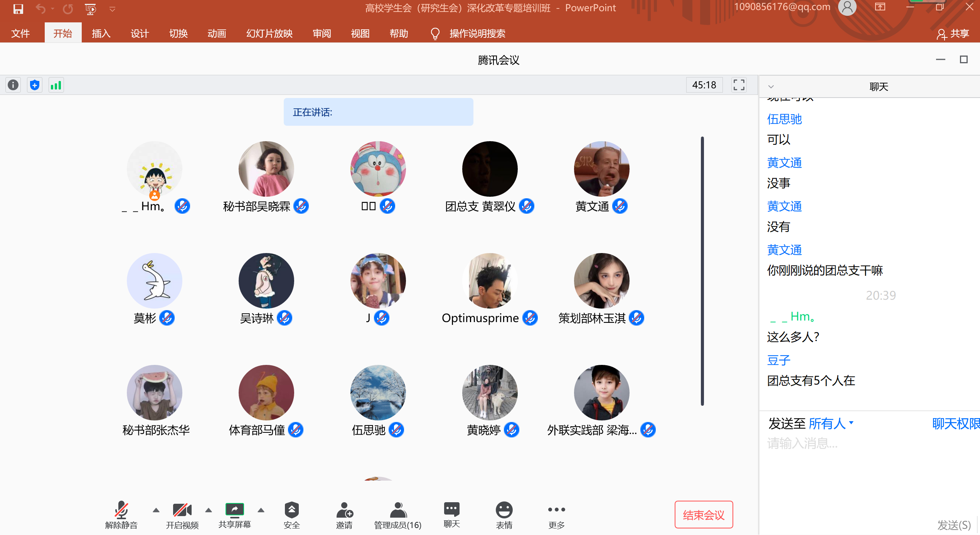Click the 请输入消息 chat input field

[x=869, y=444]
